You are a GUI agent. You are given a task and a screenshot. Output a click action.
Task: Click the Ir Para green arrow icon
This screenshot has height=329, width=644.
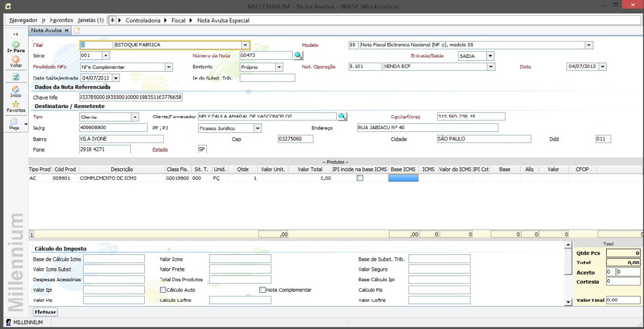(15, 45)
